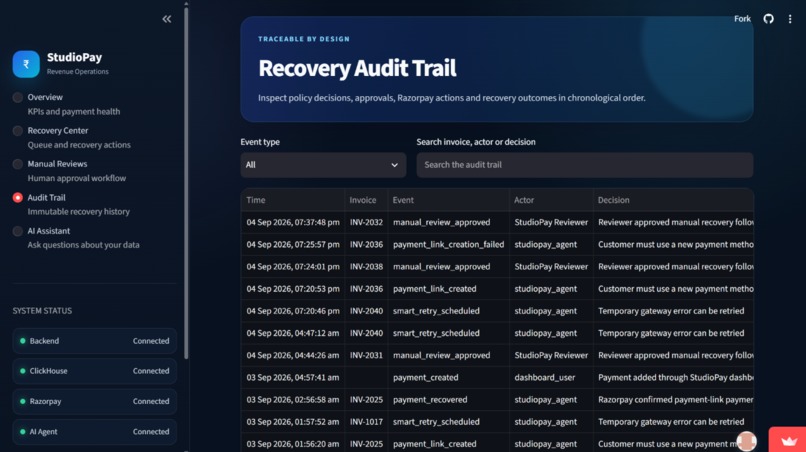806x452 pixels.
Task: Click the round avatar icon at bottom right
Action: click(746, 441)
